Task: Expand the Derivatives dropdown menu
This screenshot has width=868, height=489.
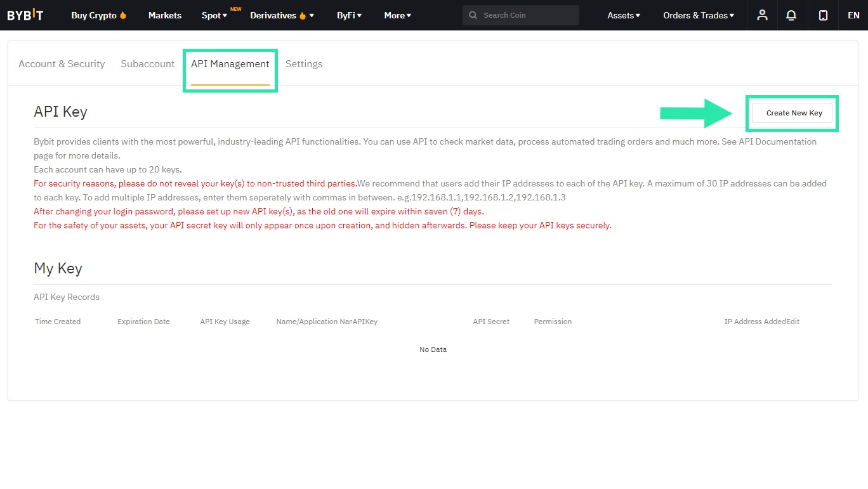Action: tap(282, 15)
